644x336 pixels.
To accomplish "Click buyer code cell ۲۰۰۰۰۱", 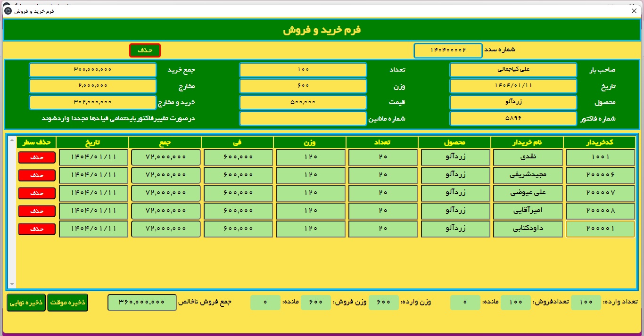I will pyautogui.click(x=600, y=229).
